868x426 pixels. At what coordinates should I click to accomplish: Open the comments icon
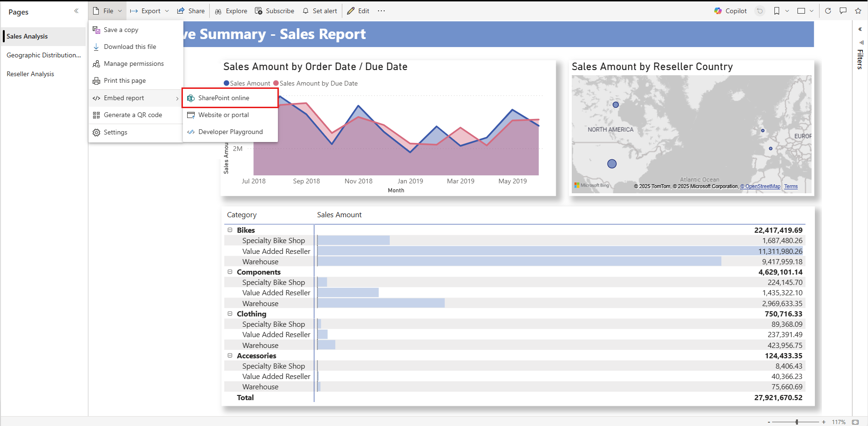(x=843, y=10)
